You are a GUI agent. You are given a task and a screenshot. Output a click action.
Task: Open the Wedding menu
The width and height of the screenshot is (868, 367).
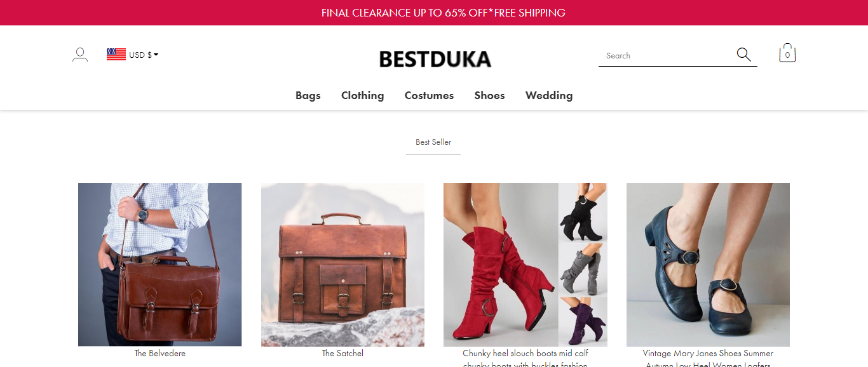[x=549, y=95]
